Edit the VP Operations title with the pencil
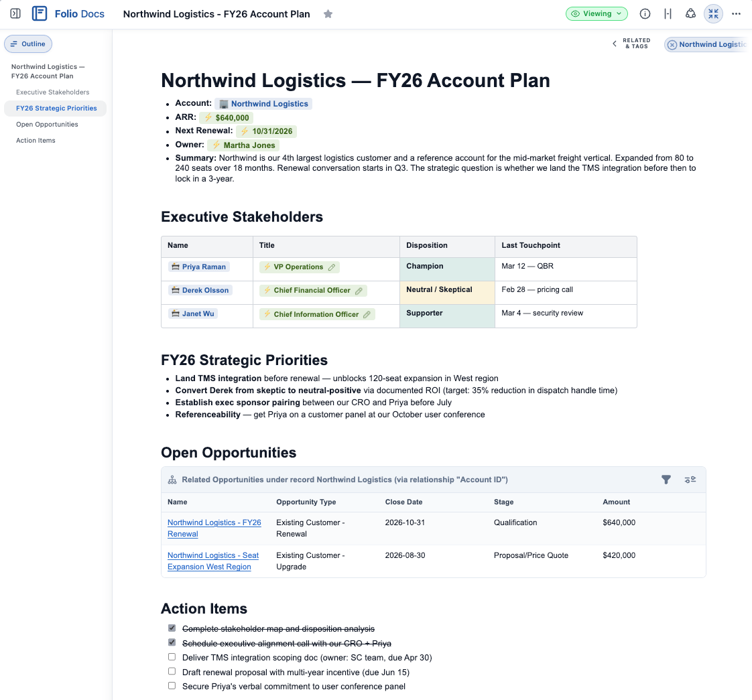Screen dimensions: 752x700 point(332,267)
